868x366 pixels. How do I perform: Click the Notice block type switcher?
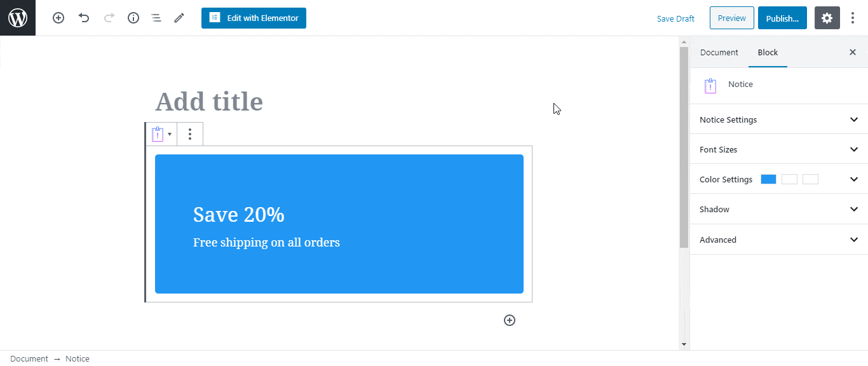pyautogui.click(x=161, y=134)
